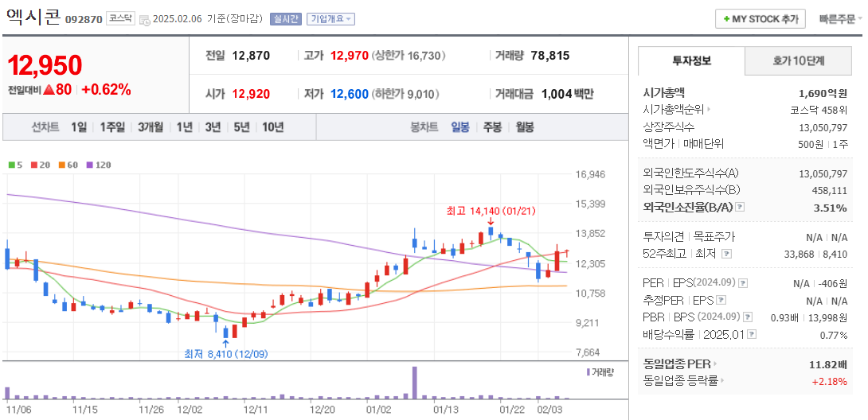
Task: Click the 상한가 16,730 text
Action: [x=409, y=55]
